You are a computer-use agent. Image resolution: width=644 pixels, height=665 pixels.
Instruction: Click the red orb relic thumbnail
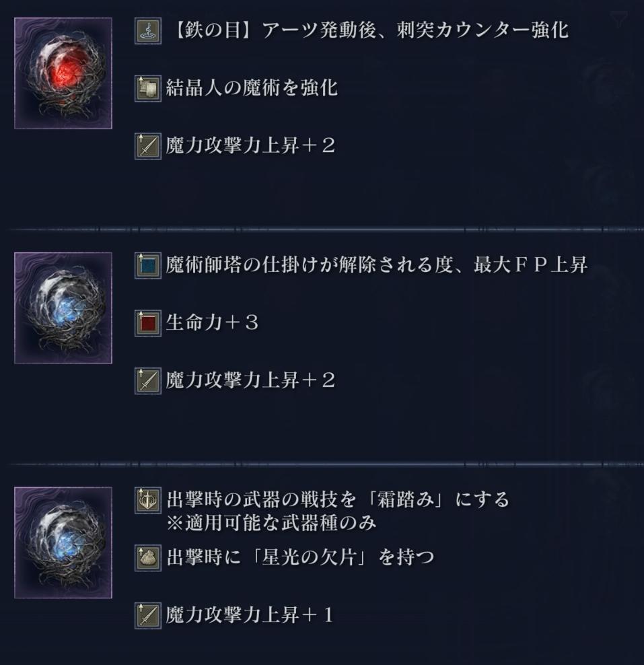click(x=63, y=73)
